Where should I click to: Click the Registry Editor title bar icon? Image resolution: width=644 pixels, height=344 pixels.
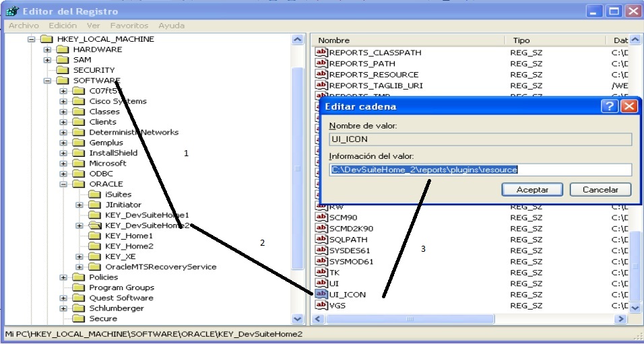pyautogui.click(x=12, y=11)
